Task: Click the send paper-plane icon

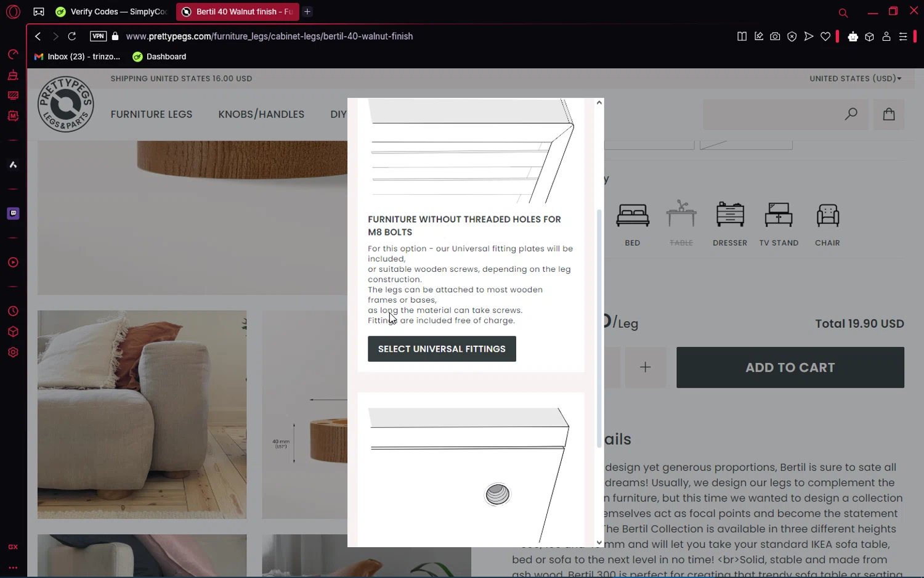Action: click(x=809, y=36)
